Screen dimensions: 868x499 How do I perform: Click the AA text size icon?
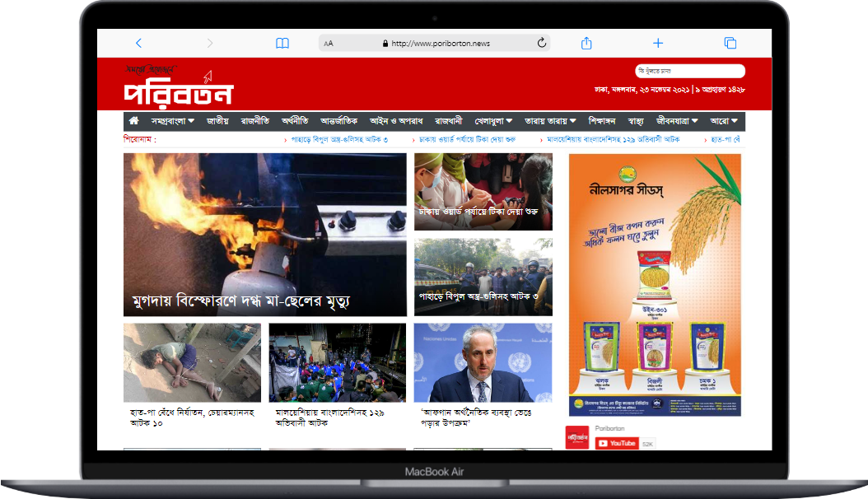tap(329, 42)
